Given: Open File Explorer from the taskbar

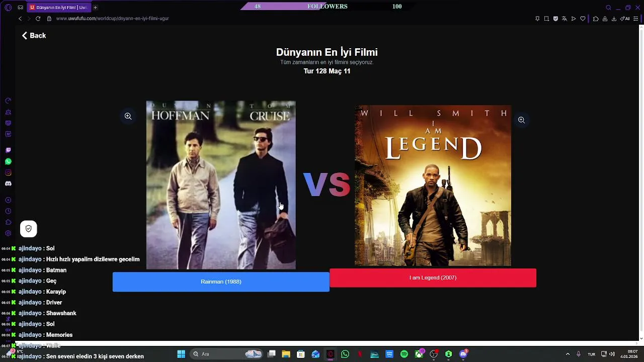Looking at the screenshot, I should (286, 354).
